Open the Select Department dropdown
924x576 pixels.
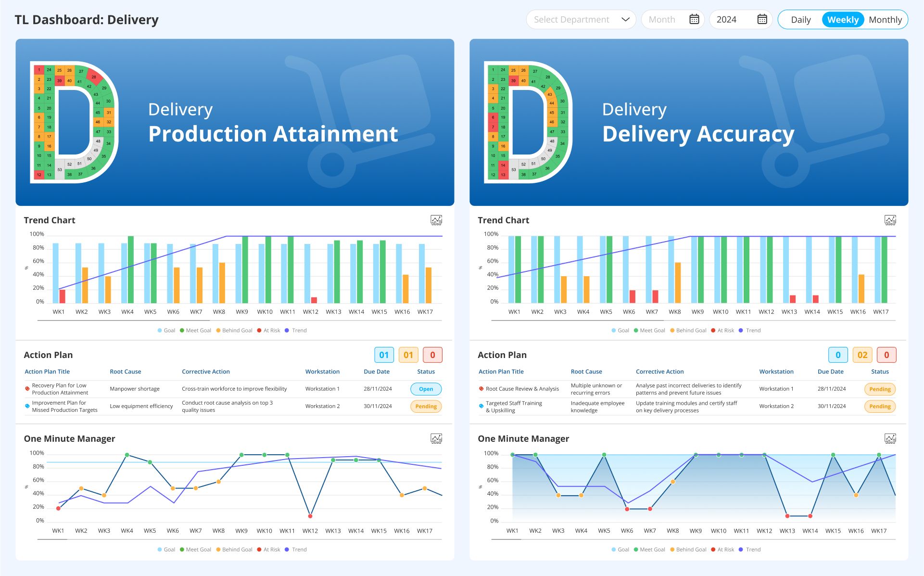coord(581,20)
